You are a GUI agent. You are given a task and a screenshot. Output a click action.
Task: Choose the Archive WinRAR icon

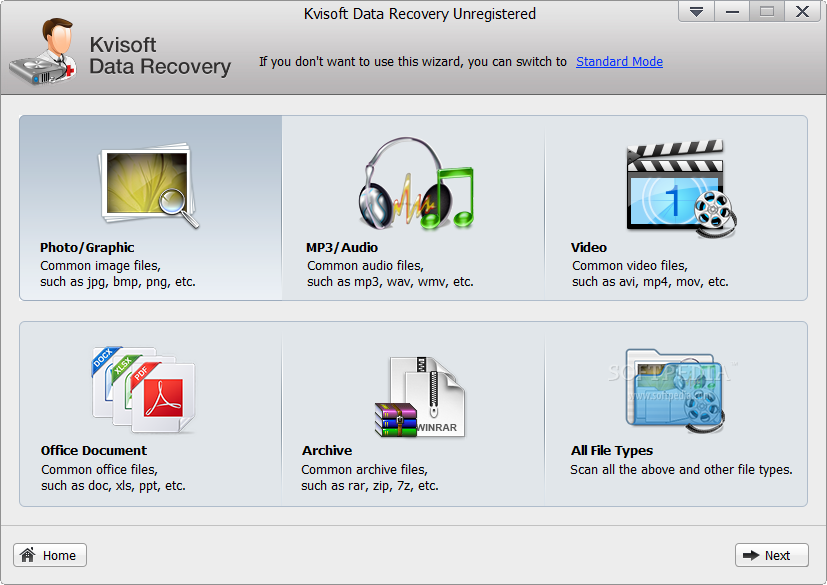tap(420, 397)
